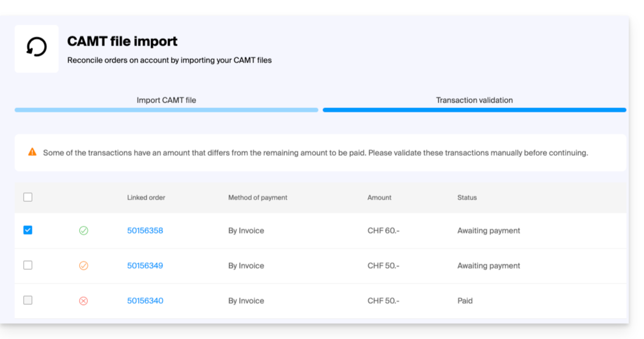Click the green checkmark icon for order 50156358

[x=84, y=230]
